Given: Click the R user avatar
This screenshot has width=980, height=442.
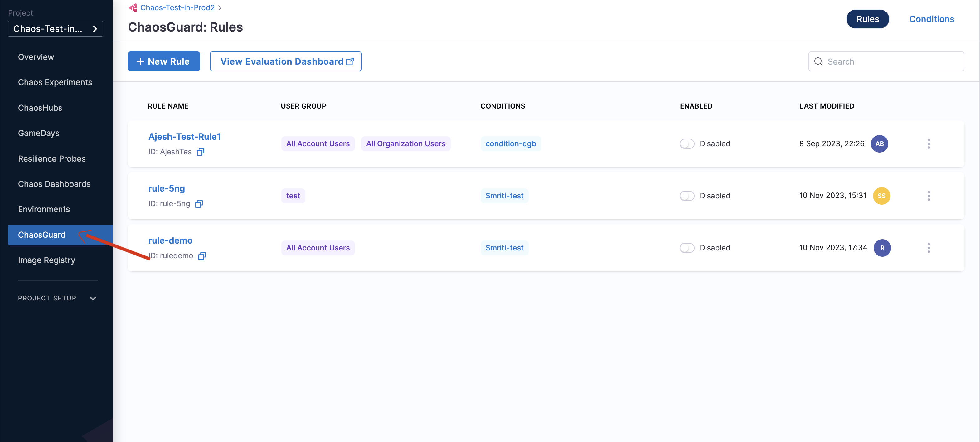Looking at the screenshot, I should tap(882, 248).
